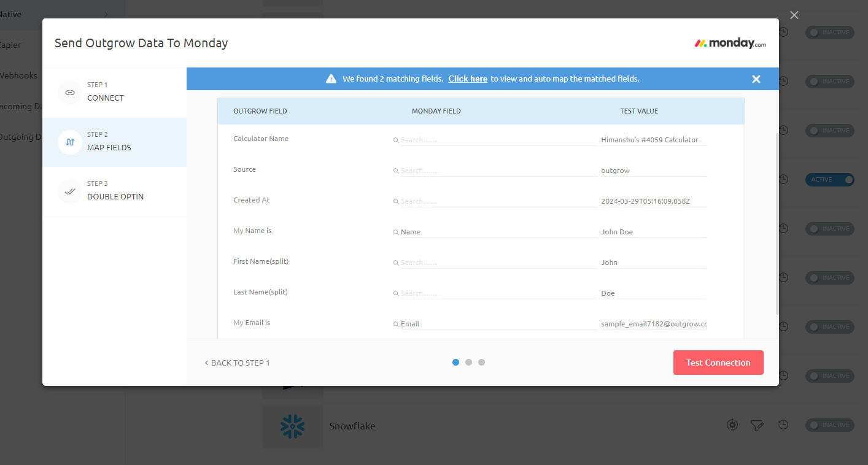Click the 'Send Outgrow Data To Monday' title

141,43
